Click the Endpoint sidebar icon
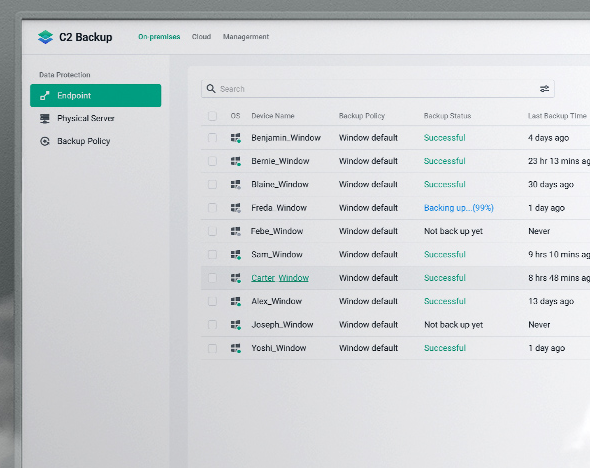Screen dimensions: 590x468 (45, 96)
